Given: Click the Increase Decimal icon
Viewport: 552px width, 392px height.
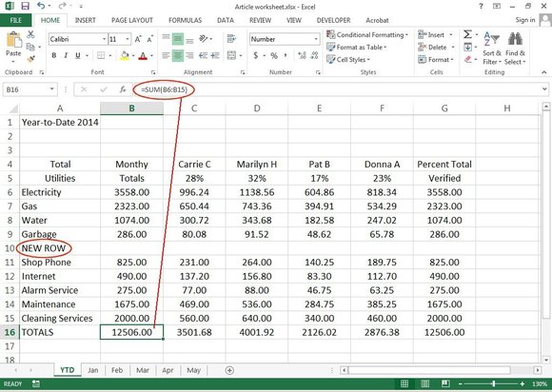Looking at the screenshot, I should point(302,55).
